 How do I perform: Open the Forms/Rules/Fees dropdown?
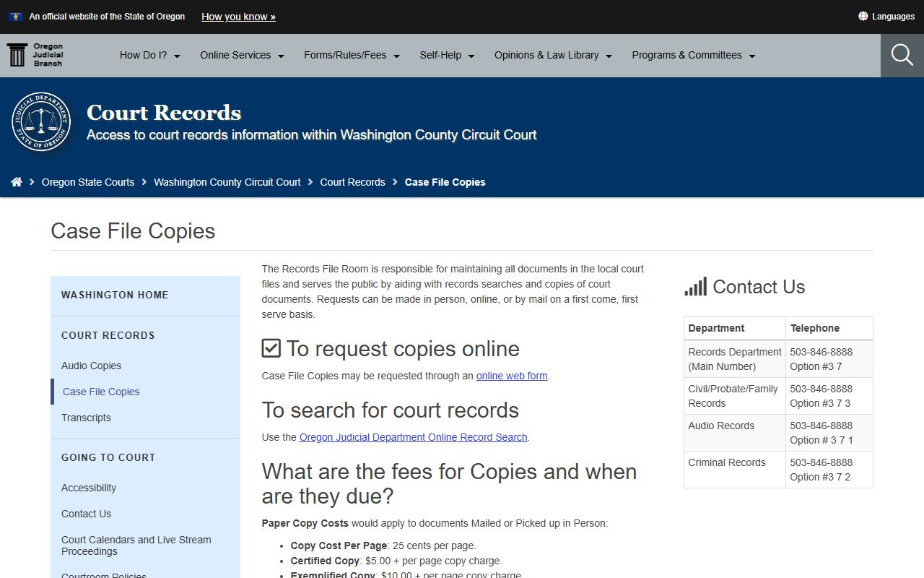point(352,55)
